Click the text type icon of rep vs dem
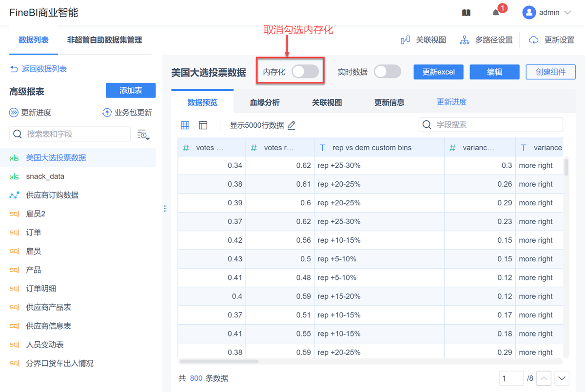 coord(322,148)
